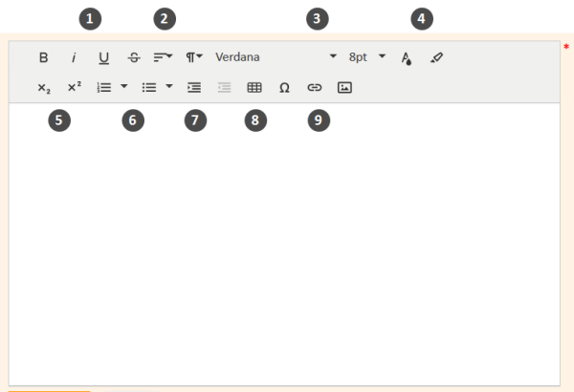Click inside the empty editor text area
574x392 pixels.
point(284,239)
